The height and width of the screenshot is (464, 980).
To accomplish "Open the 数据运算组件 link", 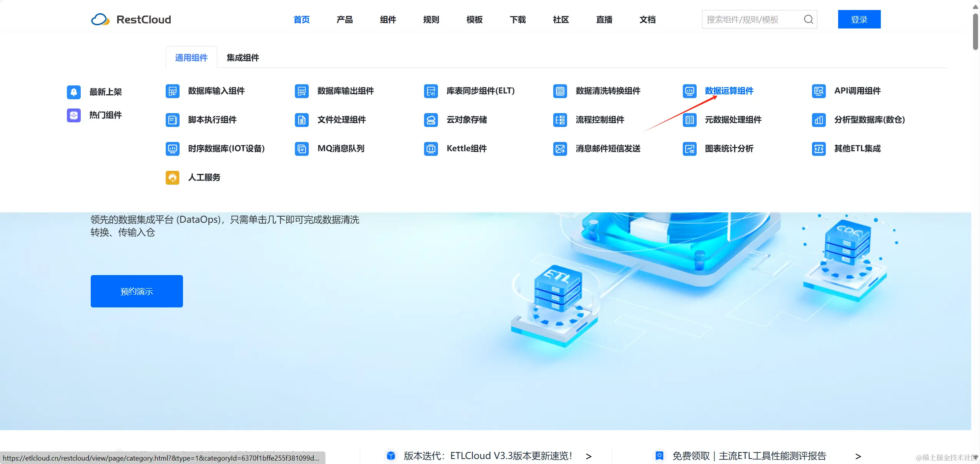I will click(x=729, y=91).
